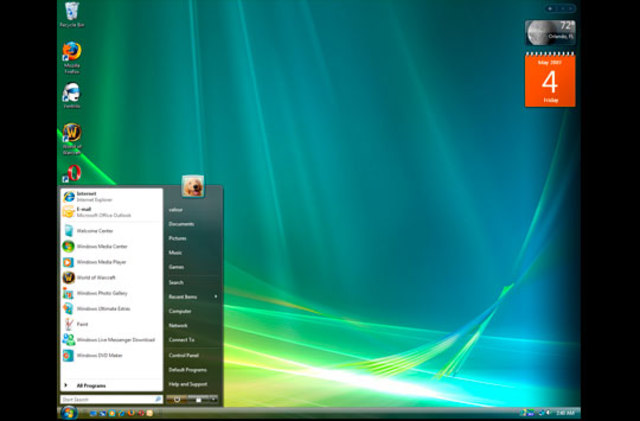
Task: Open Pictures from Start menu
Action: (x=178, y=238)
